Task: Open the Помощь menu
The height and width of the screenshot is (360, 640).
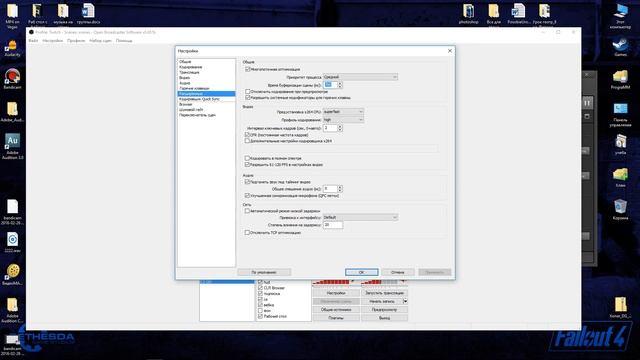Action: coord(124,41)
